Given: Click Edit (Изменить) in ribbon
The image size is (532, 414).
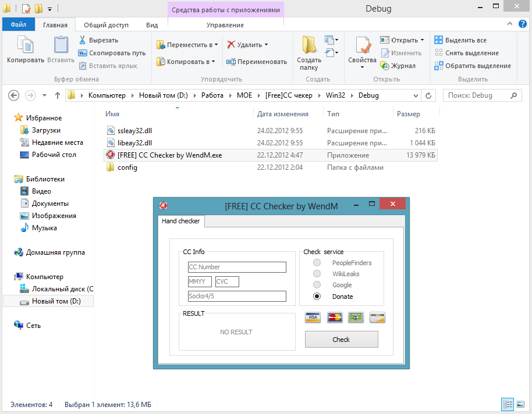Looking at the screenshot, I should click(x=400, y=53).
